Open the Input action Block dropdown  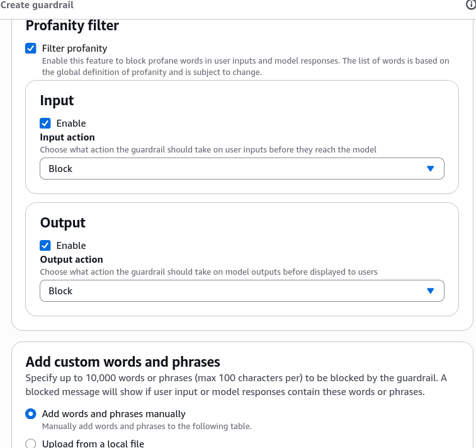coord(242,169)
